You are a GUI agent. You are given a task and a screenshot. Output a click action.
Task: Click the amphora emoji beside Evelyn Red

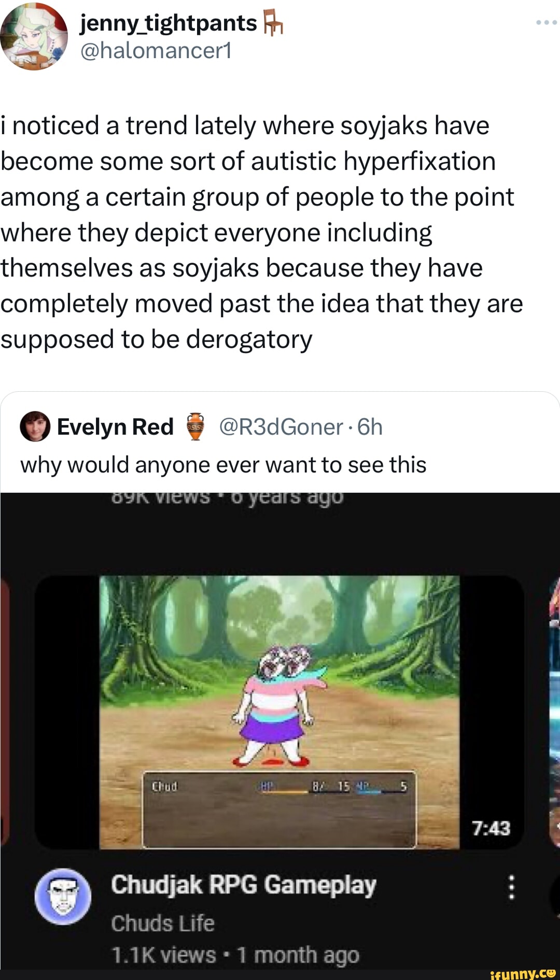point(197,427)
